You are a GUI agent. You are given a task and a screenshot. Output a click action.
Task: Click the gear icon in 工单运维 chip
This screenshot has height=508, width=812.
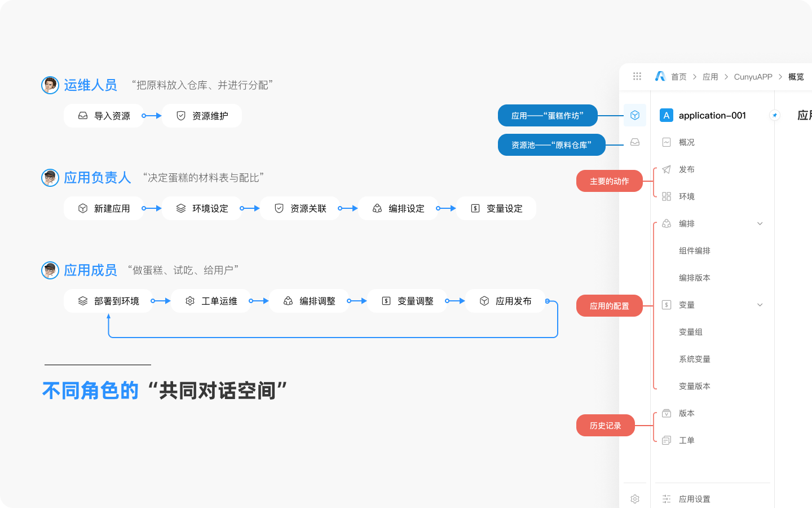tap(190, 301)
